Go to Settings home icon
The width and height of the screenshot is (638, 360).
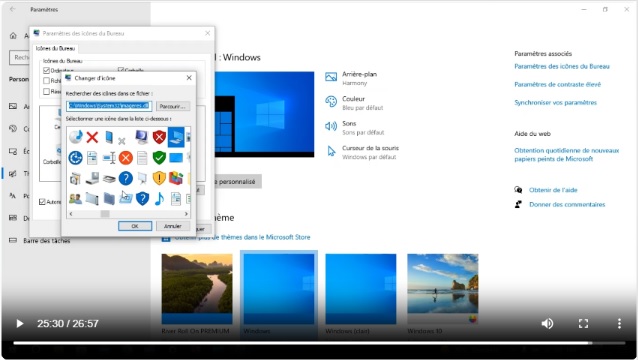click(x=13, y=36)
